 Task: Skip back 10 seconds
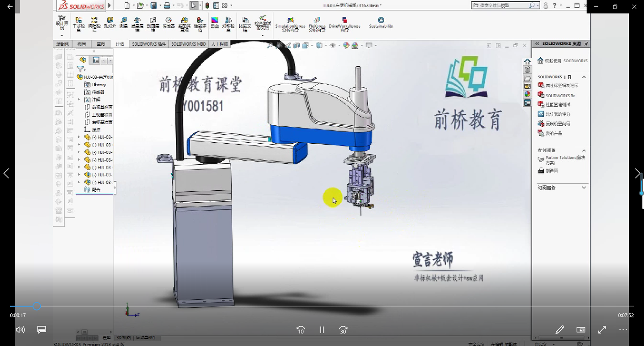301,330
